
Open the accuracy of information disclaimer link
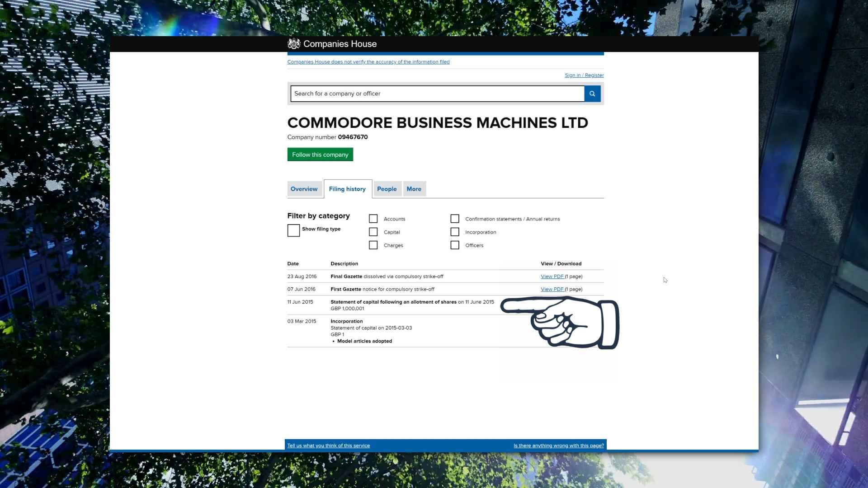[368, 62]
